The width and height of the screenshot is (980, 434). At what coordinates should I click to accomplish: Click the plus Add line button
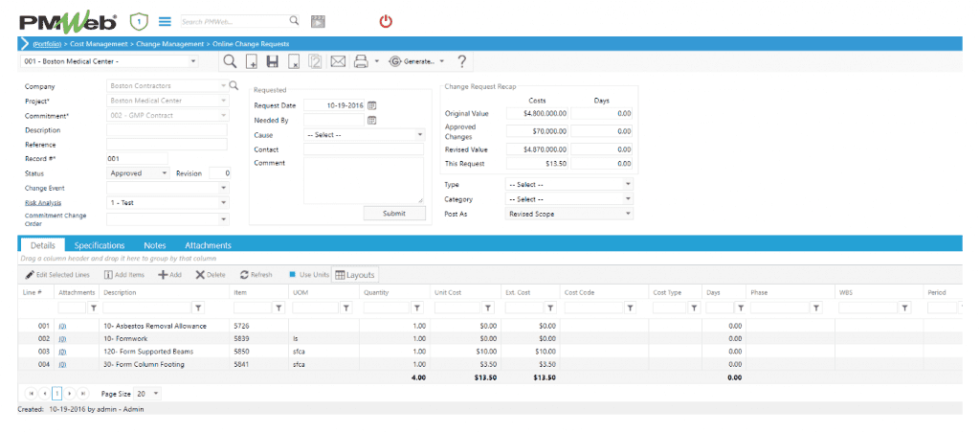pyautogui.click(x=169, y=275)
